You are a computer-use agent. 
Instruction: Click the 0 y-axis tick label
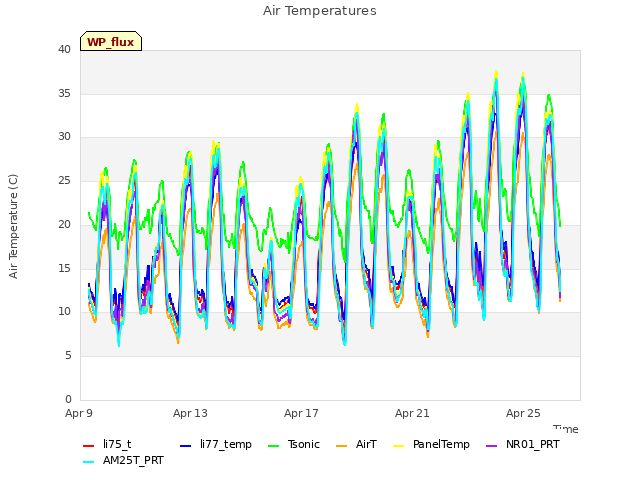[68, 399]
